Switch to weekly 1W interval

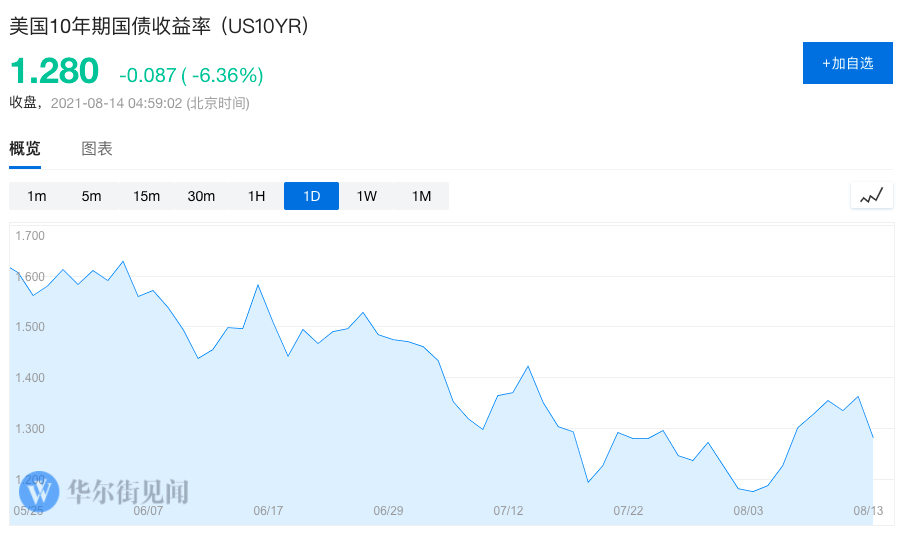(367, 196)
